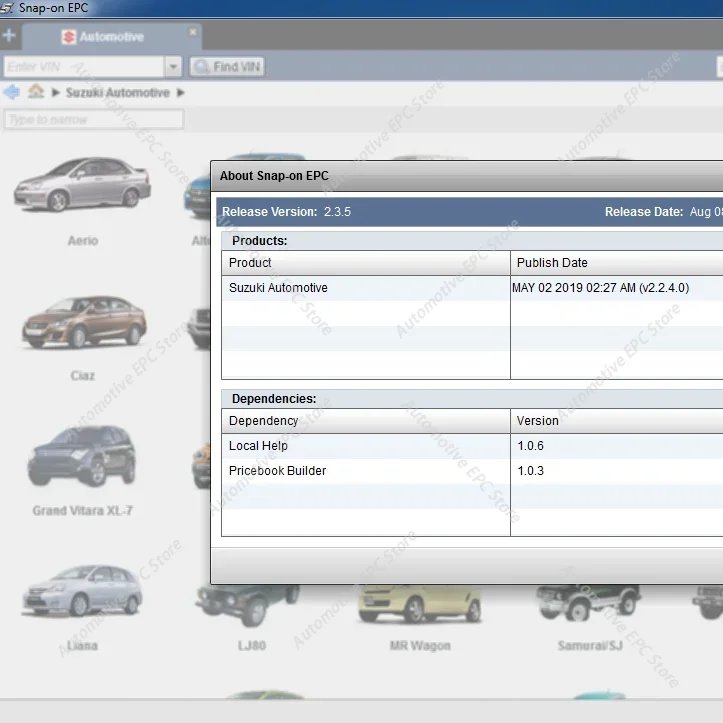Expand arrow before Suzuki Automotive breadcrumb
The image size is (723, 723).
(56, 93)
